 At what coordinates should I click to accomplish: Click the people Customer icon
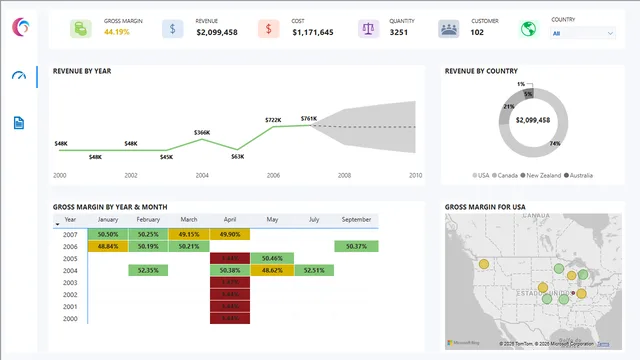[x=449, y=29]
